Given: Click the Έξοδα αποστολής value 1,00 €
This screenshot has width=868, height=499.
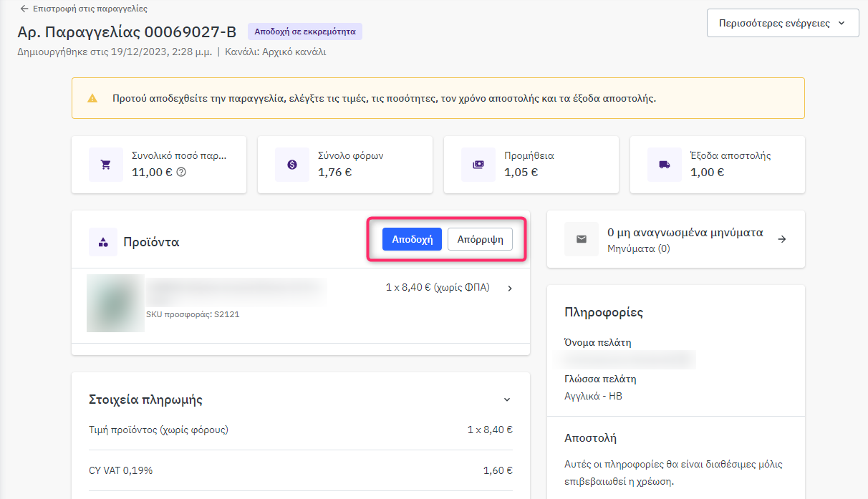Looking at the screenshot, I should pyautogui.click(x=707, y=173).
